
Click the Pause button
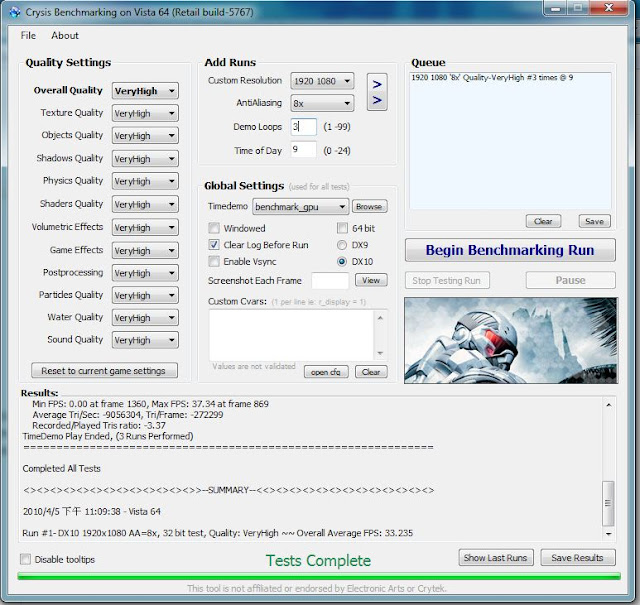[x=570, y=280]
